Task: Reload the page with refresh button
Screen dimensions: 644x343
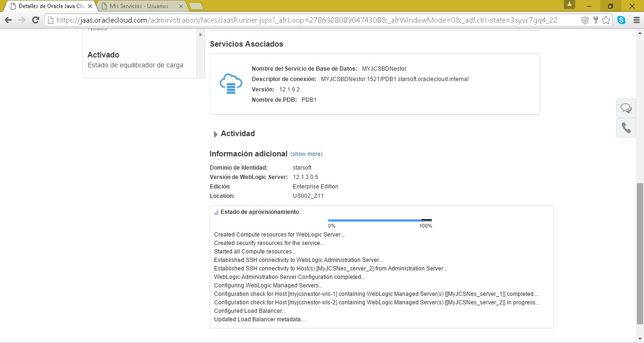Action: tap(35, 20)
